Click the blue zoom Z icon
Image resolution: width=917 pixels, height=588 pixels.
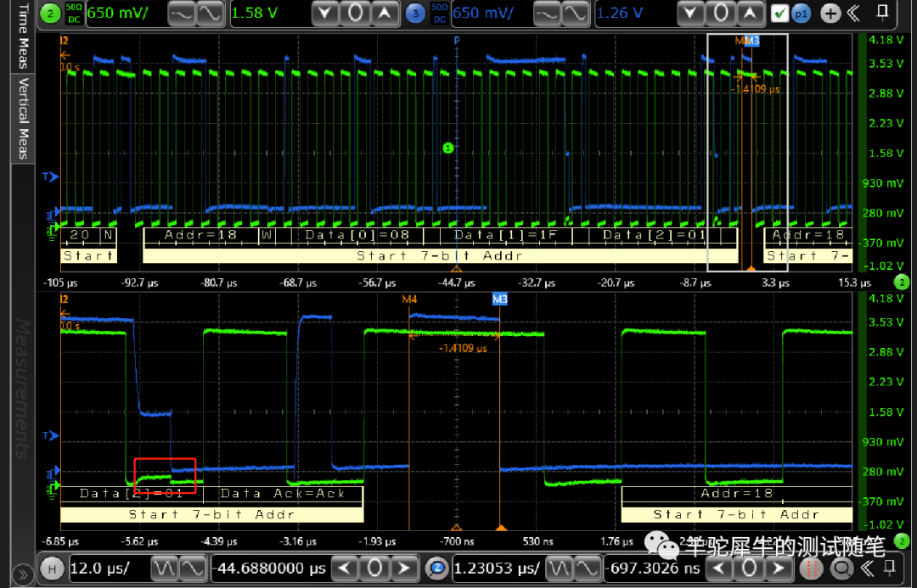pos(436,568)
